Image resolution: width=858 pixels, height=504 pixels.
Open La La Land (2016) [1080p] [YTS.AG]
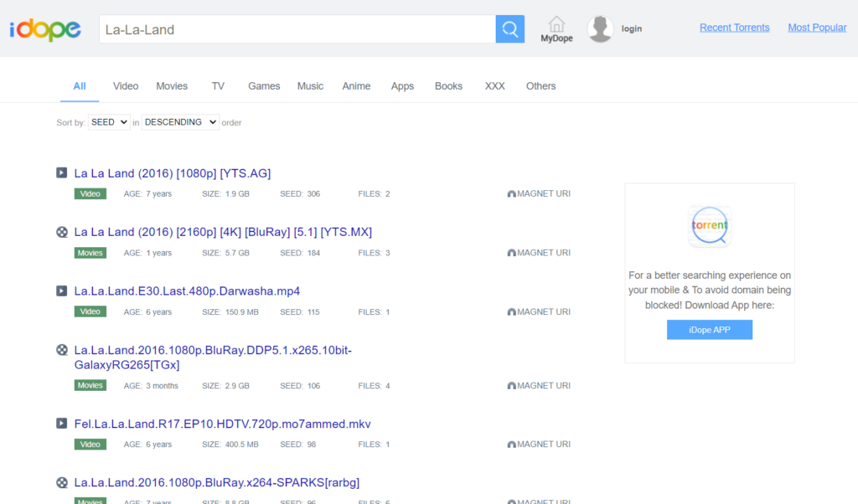click(x=173, y=173)
